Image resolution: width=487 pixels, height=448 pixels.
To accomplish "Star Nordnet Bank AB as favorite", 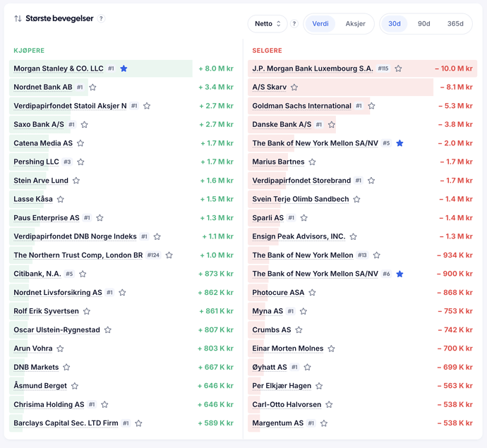I will [92, 87].
